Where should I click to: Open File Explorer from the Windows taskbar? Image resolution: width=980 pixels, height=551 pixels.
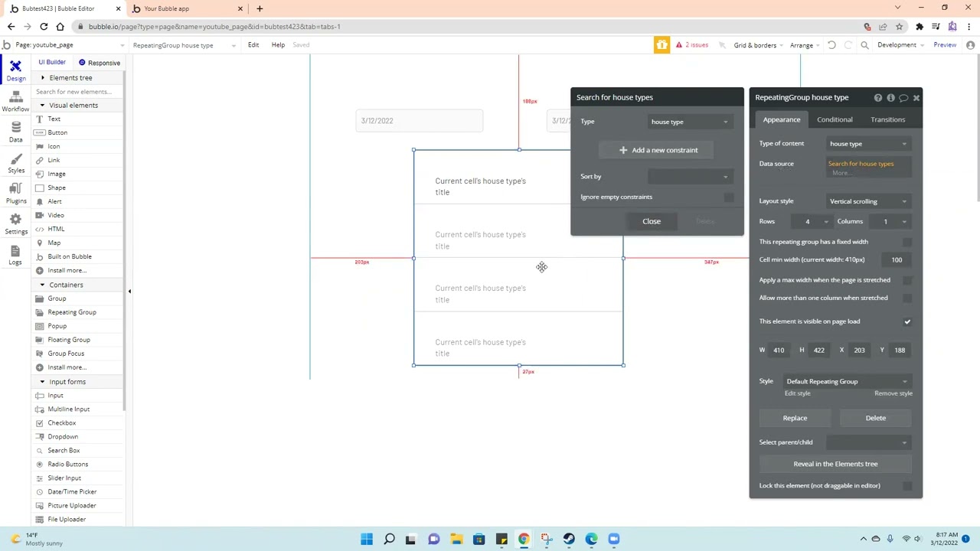[x=456, y=540]
